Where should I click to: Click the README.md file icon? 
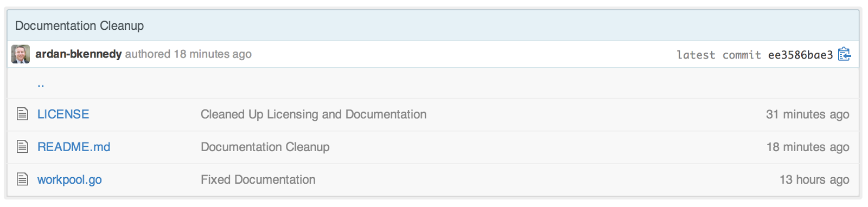pyautogui.click(x=22, y=146)
